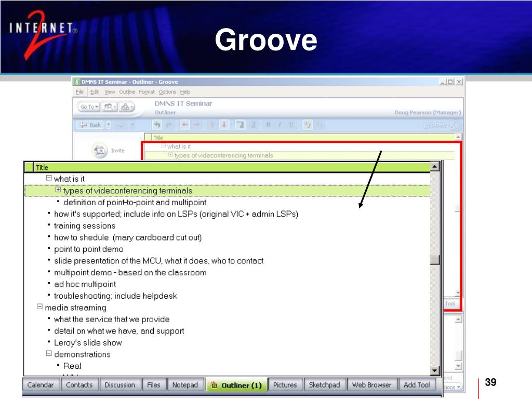The width and height of the screenshot is (532, 399).
Task: Collapse the 'what is it' outline node
Action: (48, 178)
